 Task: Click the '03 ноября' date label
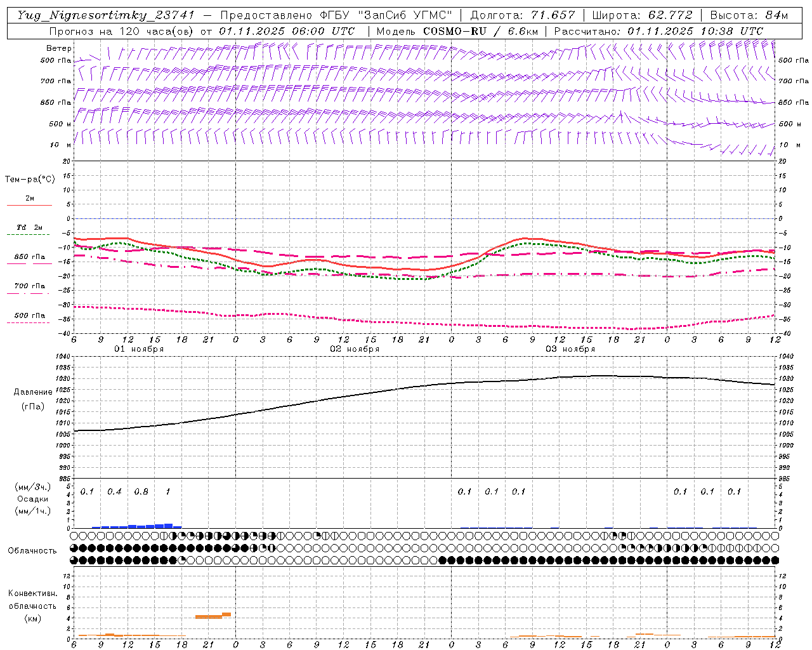pyautogui.click(x=570, y=349)
